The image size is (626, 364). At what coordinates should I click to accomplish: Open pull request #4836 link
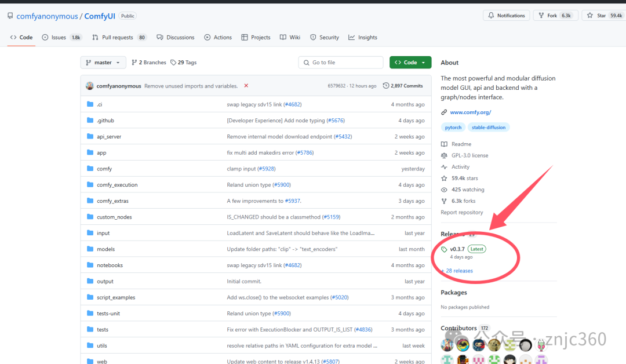click(x=363, y=330)
